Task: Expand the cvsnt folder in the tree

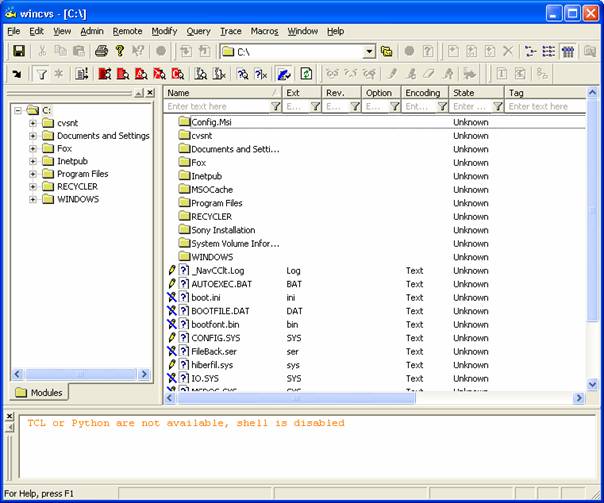Action: 33,123
